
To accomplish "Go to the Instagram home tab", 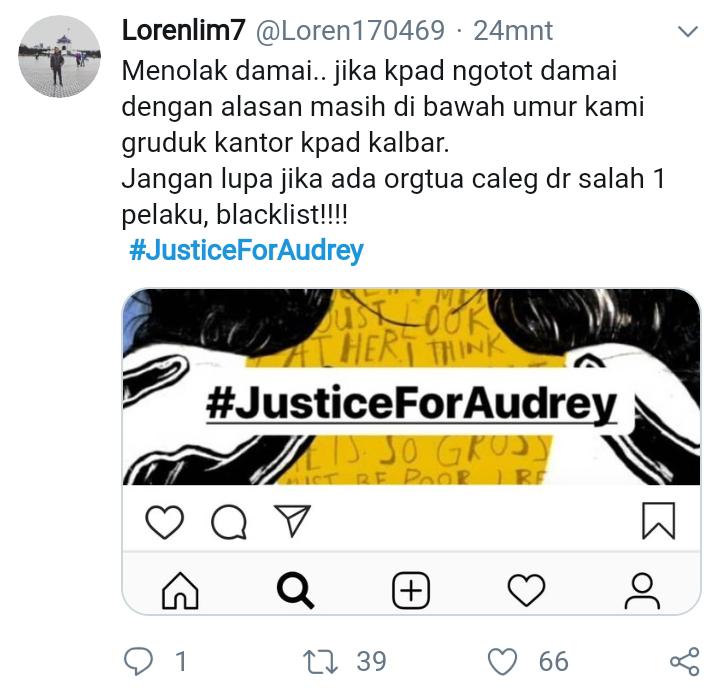I will coord(180,591).
